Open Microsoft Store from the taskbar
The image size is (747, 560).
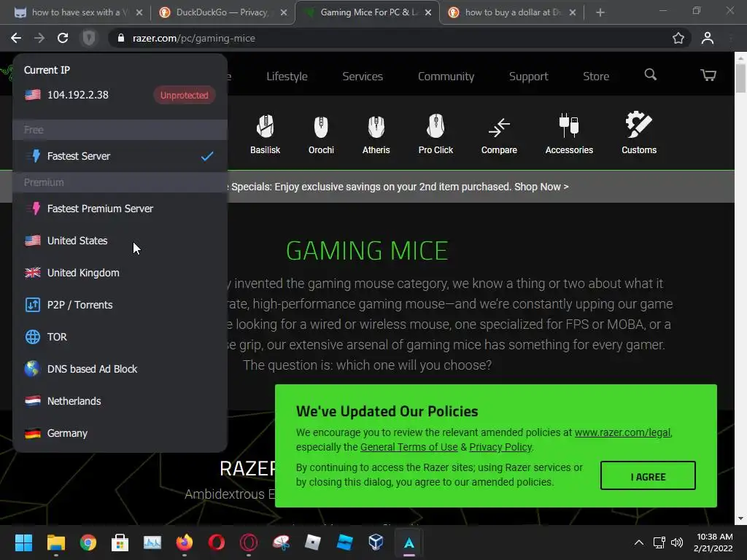[120, 542]
